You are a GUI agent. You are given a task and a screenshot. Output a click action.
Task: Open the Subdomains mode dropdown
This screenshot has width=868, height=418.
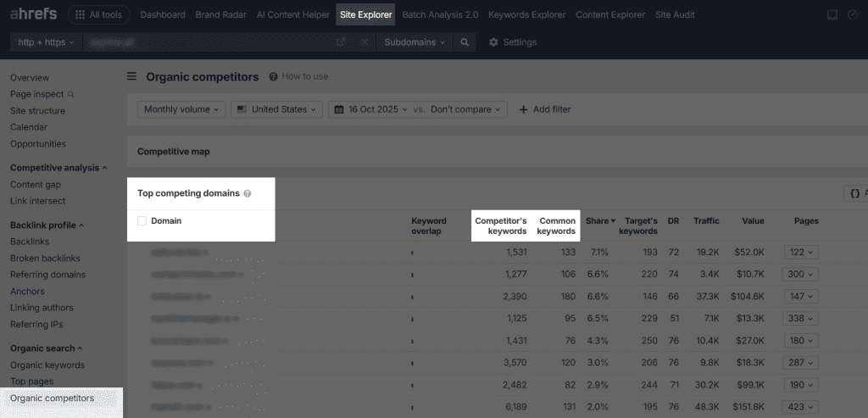tap(414, 42)
